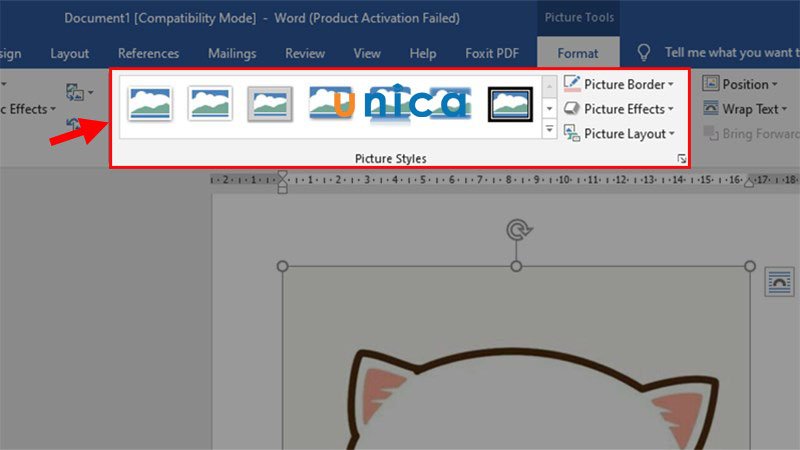This screenshot has height=450, width=800.
Task: Open the Mailings tab
Action: [x=232, y=53]
